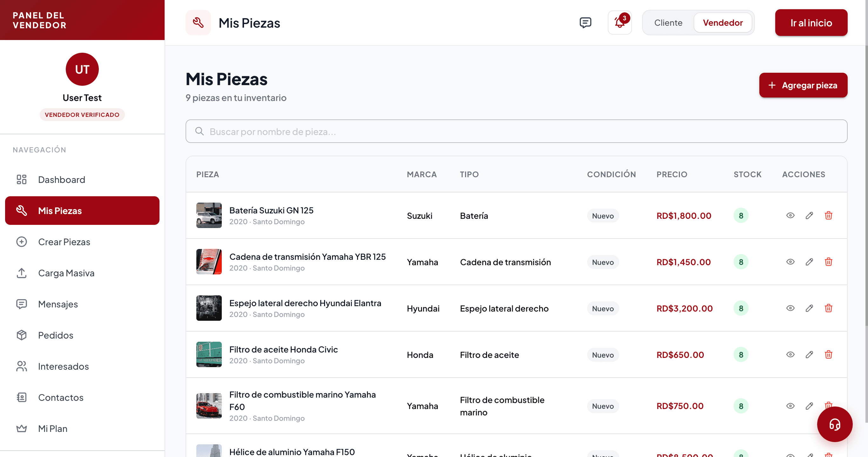Focus the Buscar por nombre de pieza field
The image size is (868, 457).
tap(516, 131)
